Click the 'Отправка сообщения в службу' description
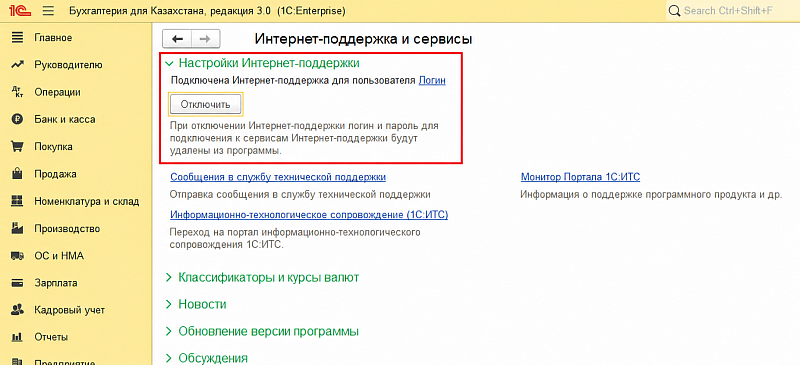 [301, 194]
